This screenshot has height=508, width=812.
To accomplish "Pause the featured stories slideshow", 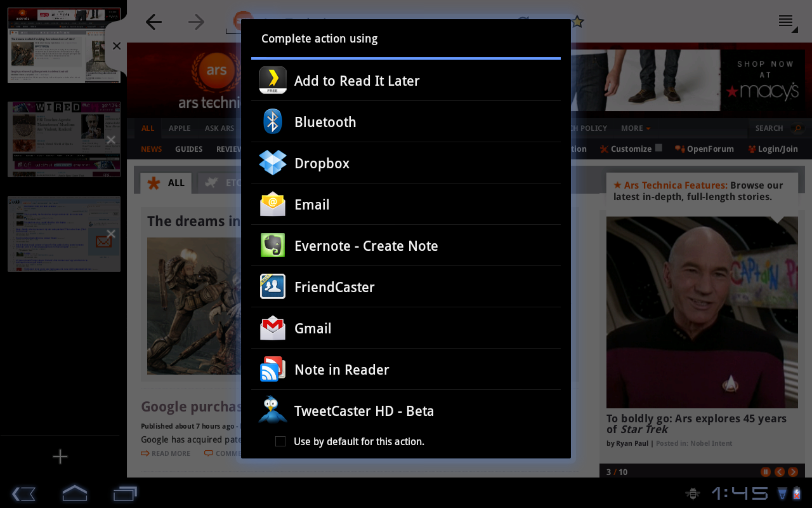I will [x=766, y=472].
